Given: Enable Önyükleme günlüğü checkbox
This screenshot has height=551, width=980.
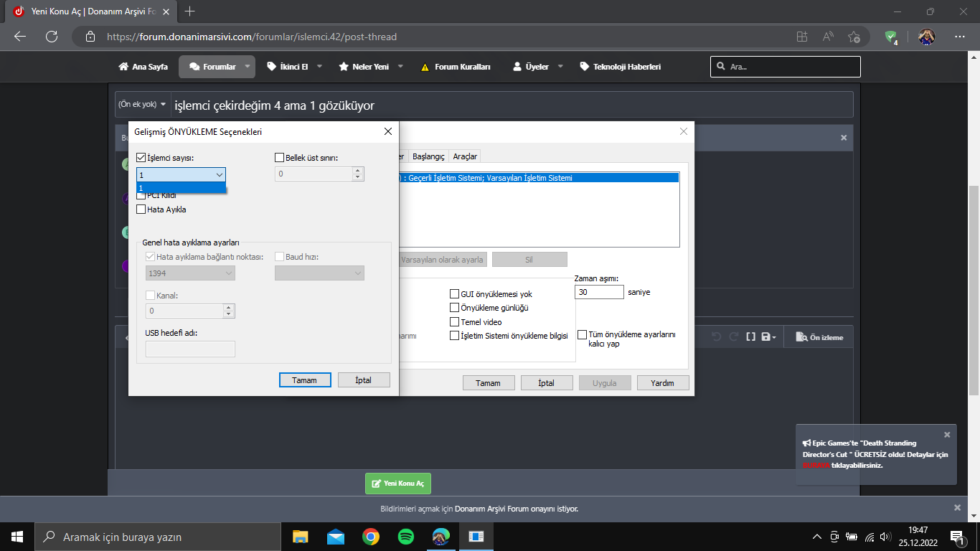Looking at the screenshot, I should [x=454, y=308].
